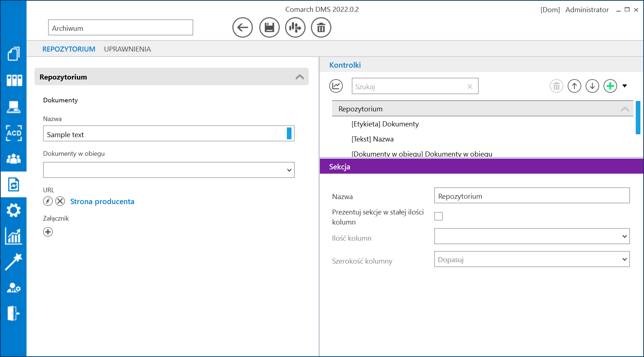Click the section Nazwa field showing Repozytorium
This screenshot has height=357, width=644.
(532, 196)
